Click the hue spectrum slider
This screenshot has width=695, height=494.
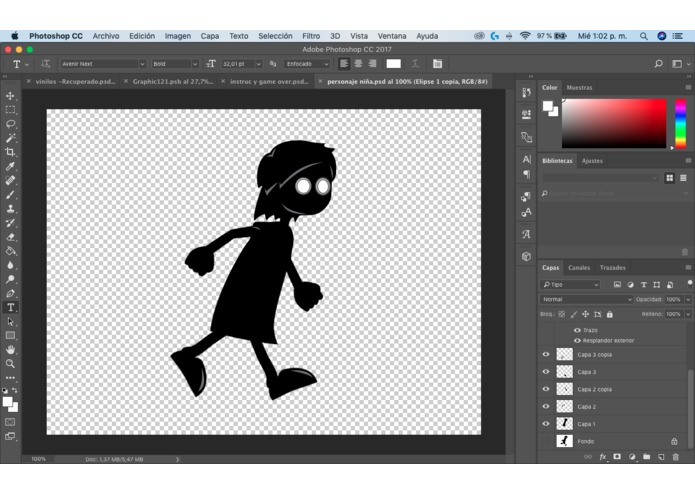pos(680,123)
